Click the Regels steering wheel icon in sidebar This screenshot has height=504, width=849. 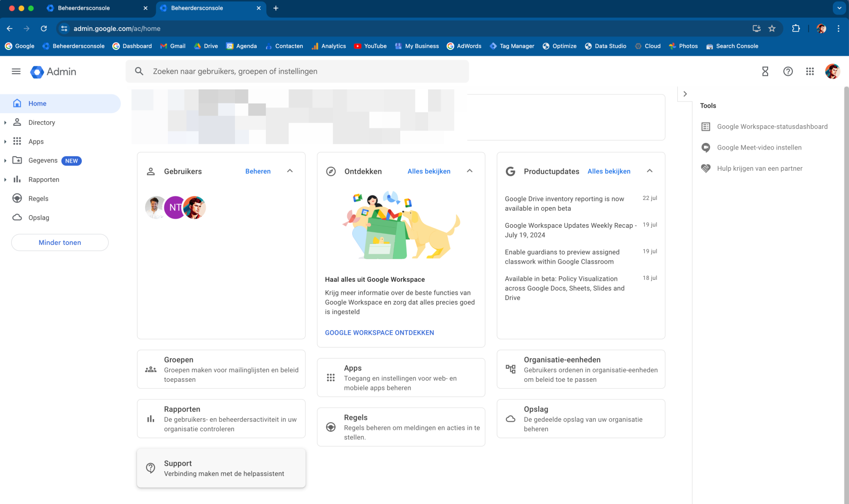point(17,198)
